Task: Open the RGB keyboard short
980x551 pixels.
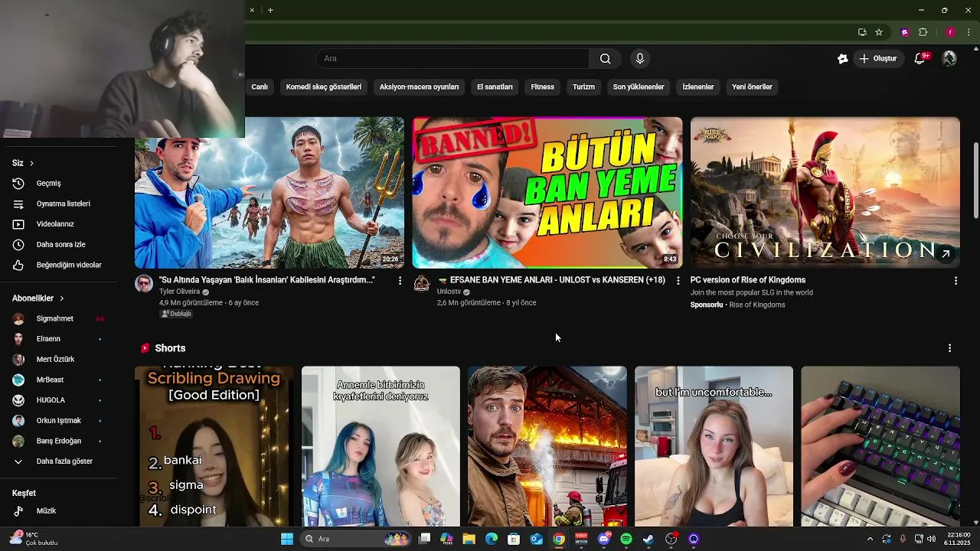Action: click(880, 446)
